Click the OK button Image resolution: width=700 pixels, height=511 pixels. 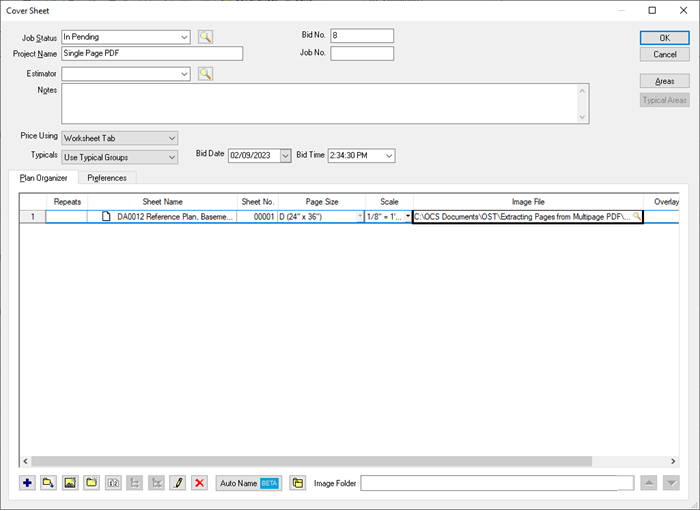click(x=665, y=38)
